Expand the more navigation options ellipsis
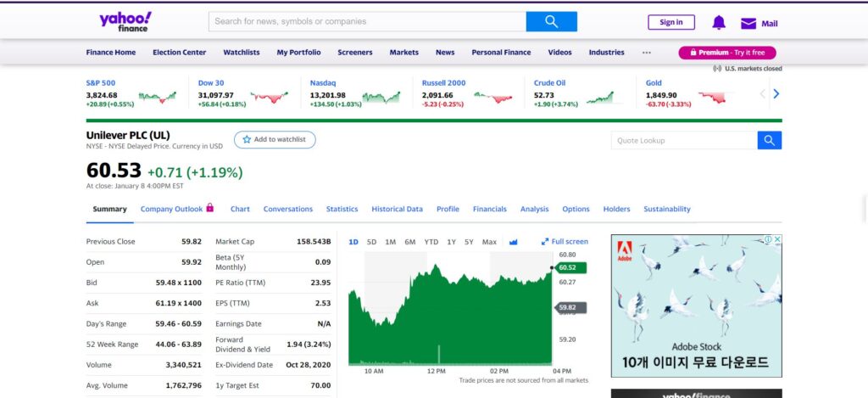 tap(647, 53)
